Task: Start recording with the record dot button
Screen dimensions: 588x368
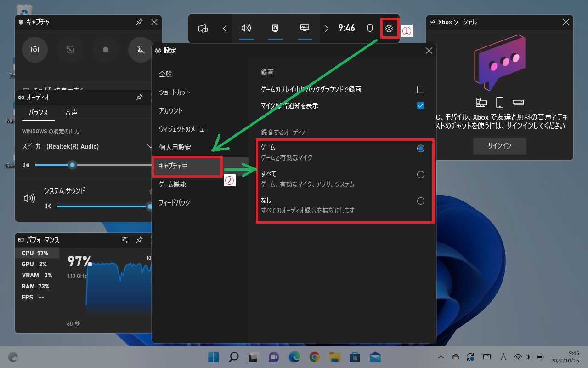Action: (106, 50)
